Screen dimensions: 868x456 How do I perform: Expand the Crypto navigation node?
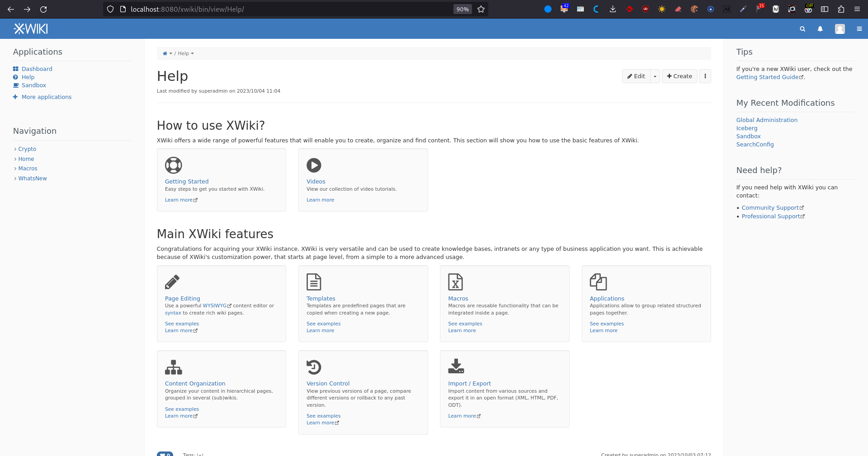click(x=15, y=149)
